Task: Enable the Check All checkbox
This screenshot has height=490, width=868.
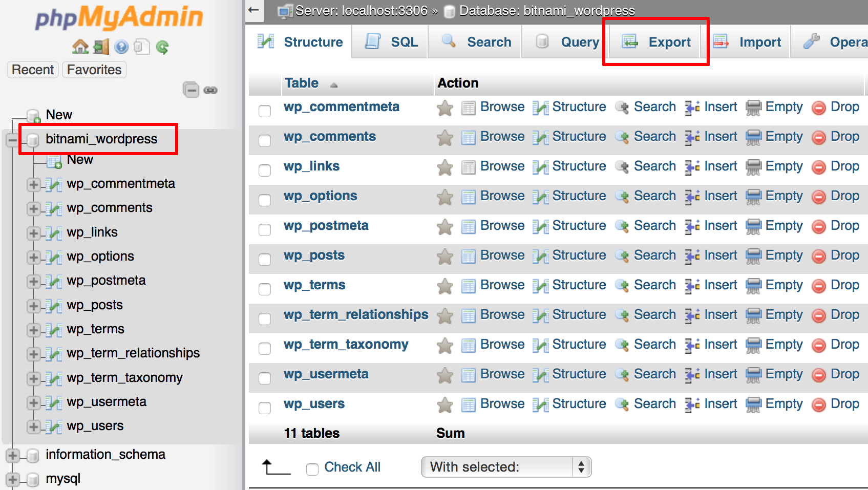Action: tap(312, 468)
